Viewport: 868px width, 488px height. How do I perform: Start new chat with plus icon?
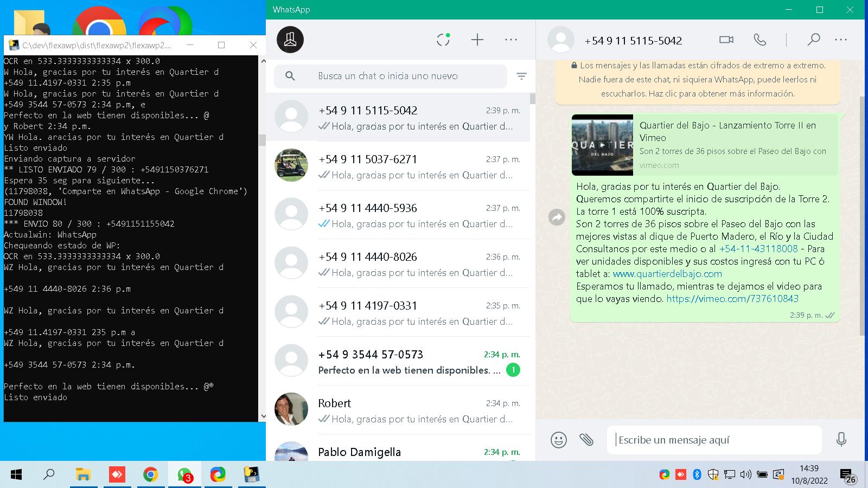pos(477,40)
